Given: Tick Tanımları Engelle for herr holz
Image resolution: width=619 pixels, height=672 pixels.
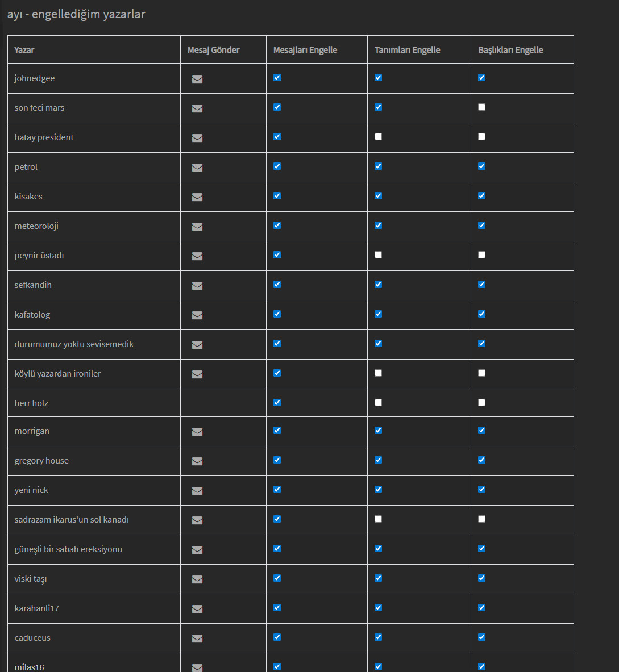Looking at the screenshot, I should 379,402.
